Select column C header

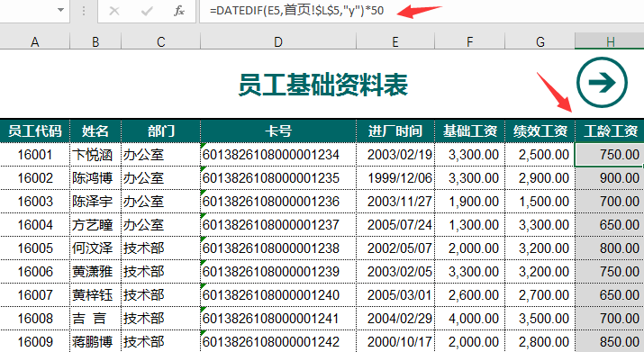pos(160,41)
